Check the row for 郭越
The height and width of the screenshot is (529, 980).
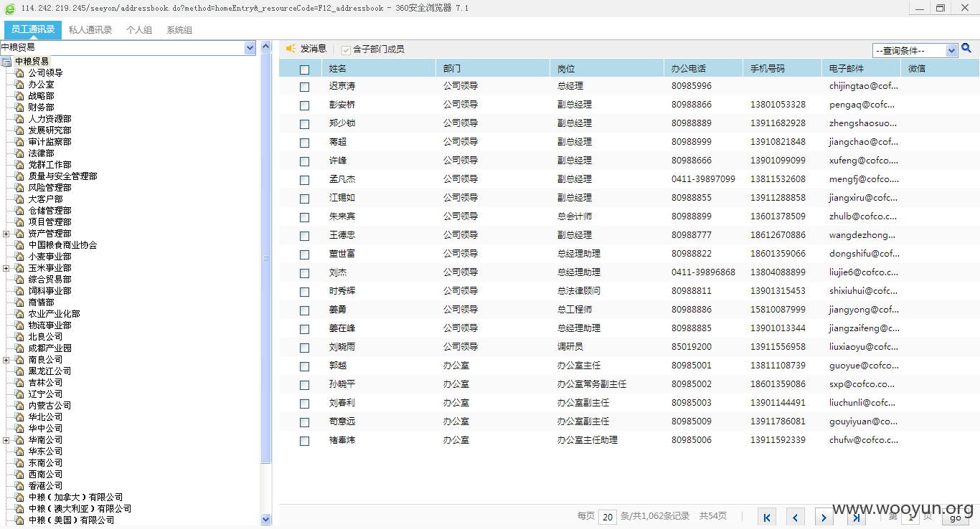pyautogui.click(x=304, y=366)
